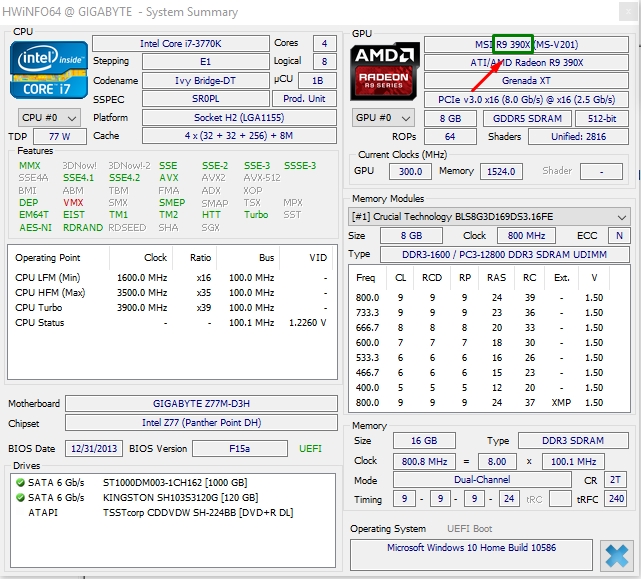
Task: Expand the Crucial Technology memory module dropdown
Action: click(x=489, y=216)
